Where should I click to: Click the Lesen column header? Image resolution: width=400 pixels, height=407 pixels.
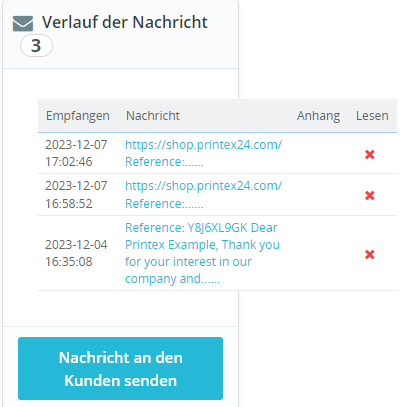click(372, 116)
